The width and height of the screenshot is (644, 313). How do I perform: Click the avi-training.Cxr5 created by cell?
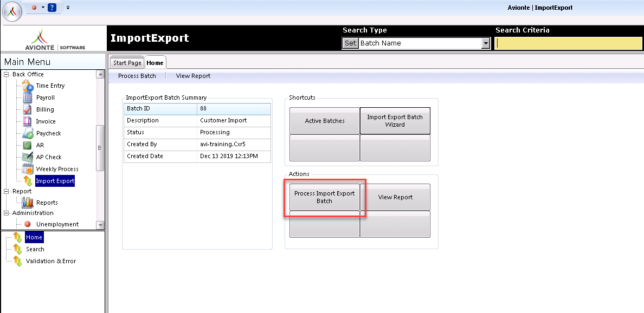coord(234,145)
